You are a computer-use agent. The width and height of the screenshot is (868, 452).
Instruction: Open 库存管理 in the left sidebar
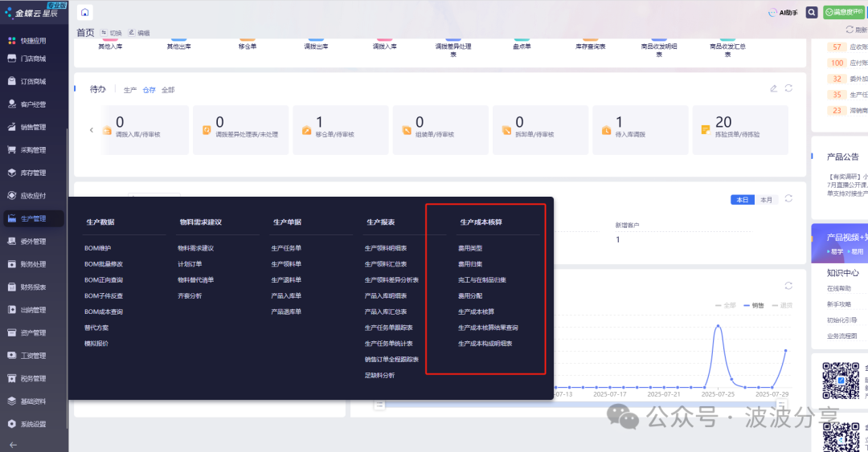[x=33, y=173]
